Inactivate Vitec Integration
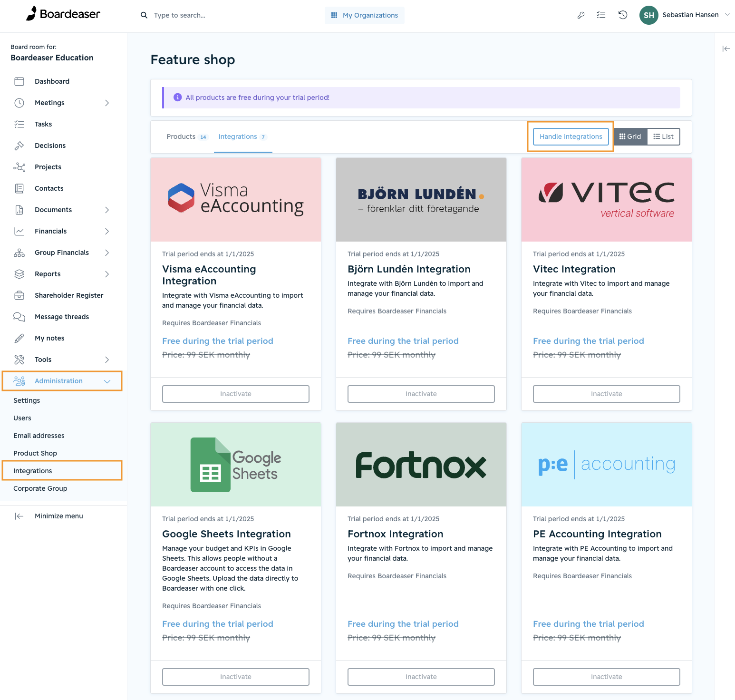This screenshot has height=700, width=735. point(607,394)
